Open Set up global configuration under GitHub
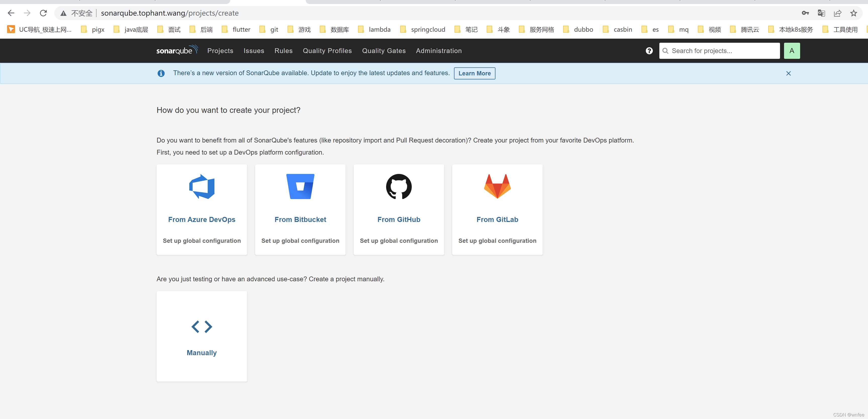 point(399,241)
